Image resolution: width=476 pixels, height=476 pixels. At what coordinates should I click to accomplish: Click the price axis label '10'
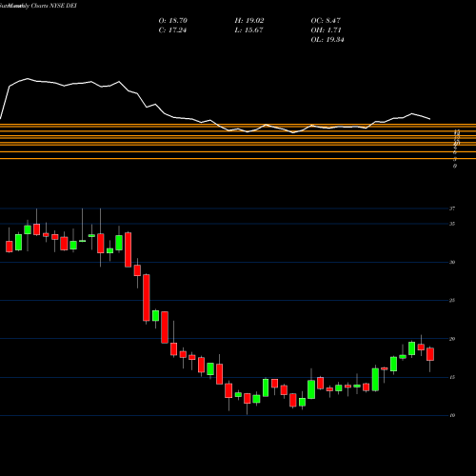pyautogui.click(x=452, y=415)
